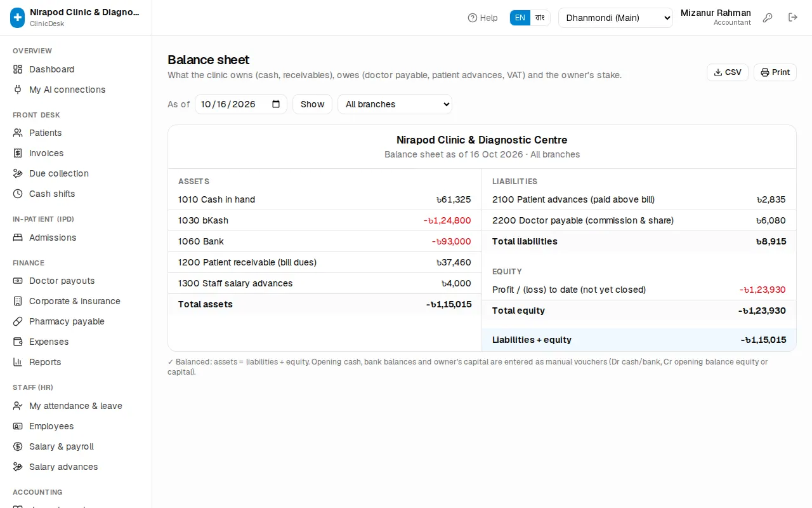Image resolution: width=812 pixels, height=508 pixels.
Task: Click the Cash shifts clock icon
Action: 18,194
